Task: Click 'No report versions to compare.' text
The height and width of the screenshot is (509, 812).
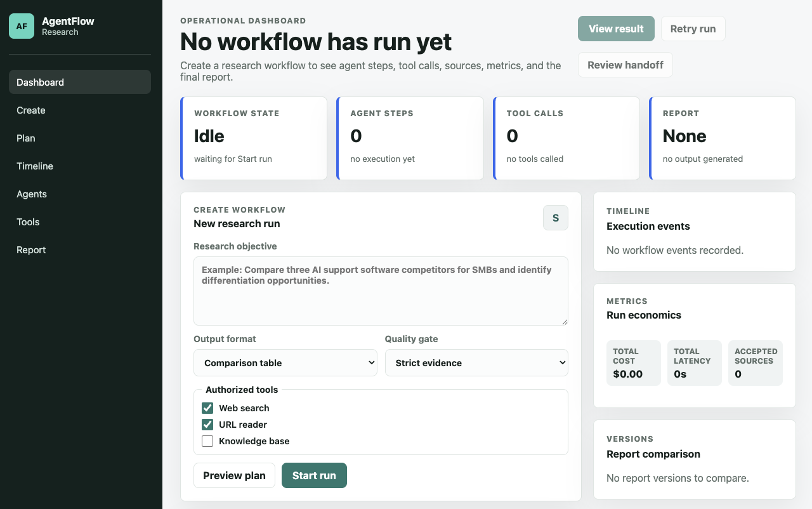Action: click(678, 478)
